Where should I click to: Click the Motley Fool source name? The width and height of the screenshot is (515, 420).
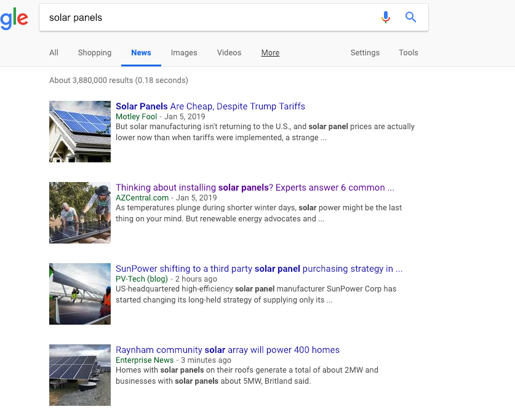[137, 116]
